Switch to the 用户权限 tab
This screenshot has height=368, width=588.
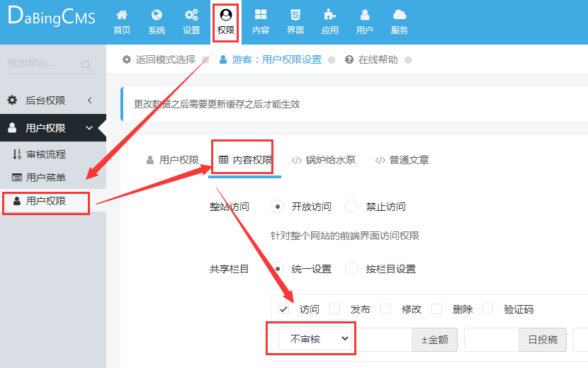click(172, 160)
